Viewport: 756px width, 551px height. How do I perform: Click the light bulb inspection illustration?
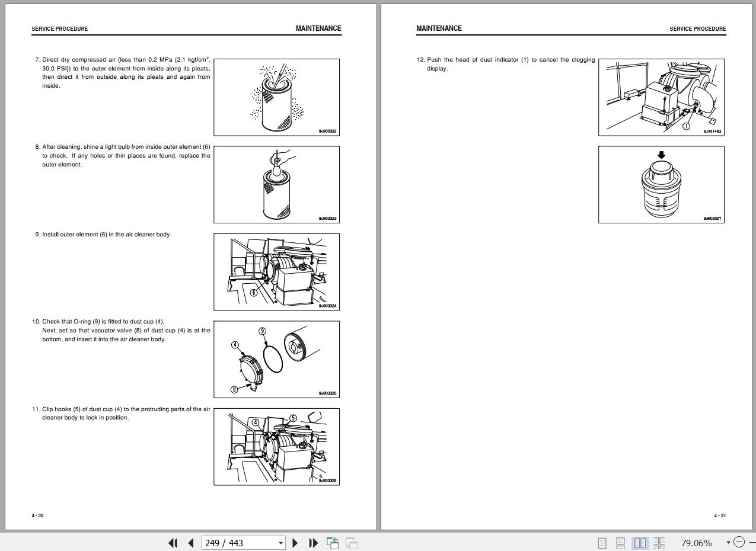(277, 184)
